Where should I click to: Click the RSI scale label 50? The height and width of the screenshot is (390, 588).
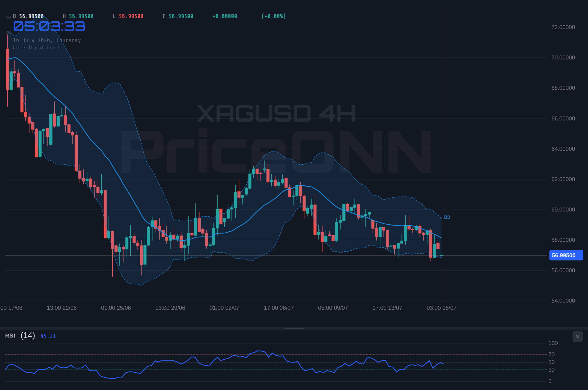(x=551, y=362)
